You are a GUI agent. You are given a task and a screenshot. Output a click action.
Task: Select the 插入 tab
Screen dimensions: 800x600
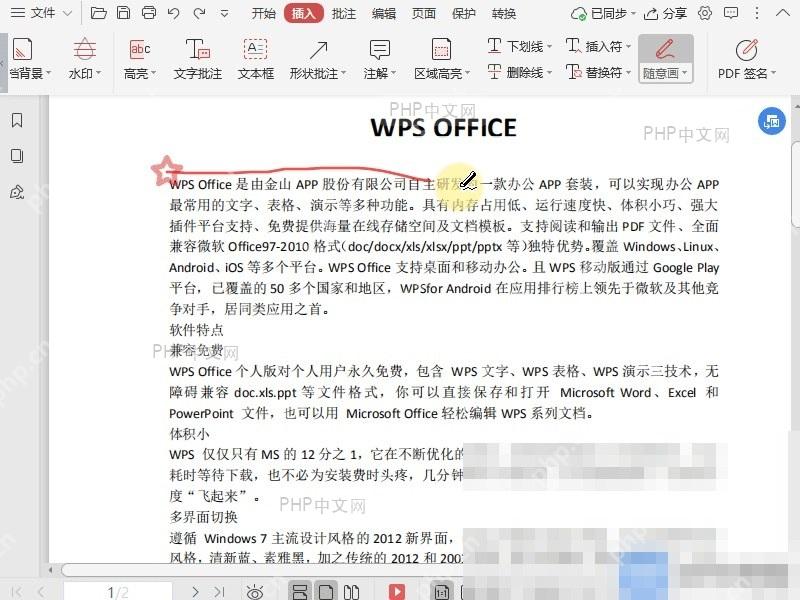tap(304, 13)
